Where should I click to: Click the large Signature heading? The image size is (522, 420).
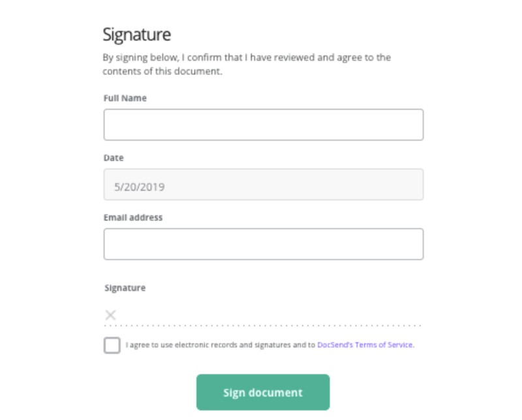pyautogui.click(x=137, y=35)
